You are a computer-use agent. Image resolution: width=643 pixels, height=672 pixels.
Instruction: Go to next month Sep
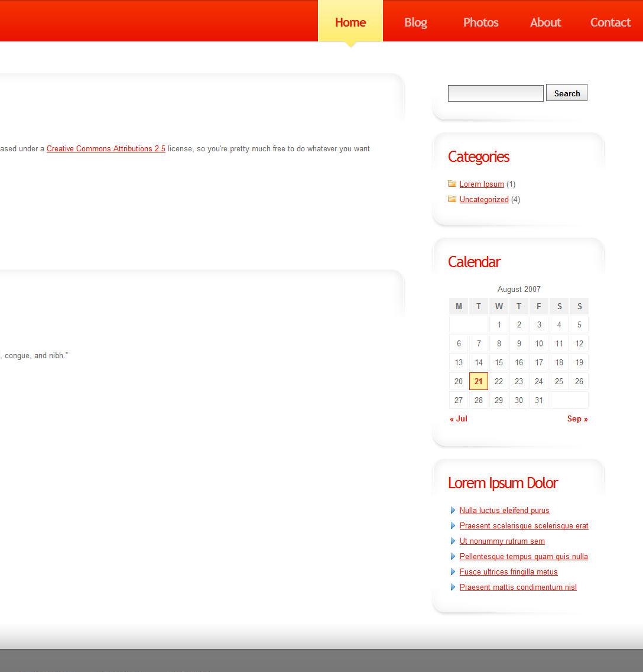click(x=577, y=418)
